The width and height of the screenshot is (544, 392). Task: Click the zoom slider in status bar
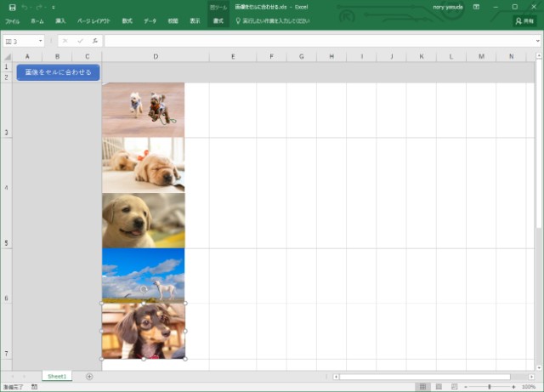click(x=489, y=386)
